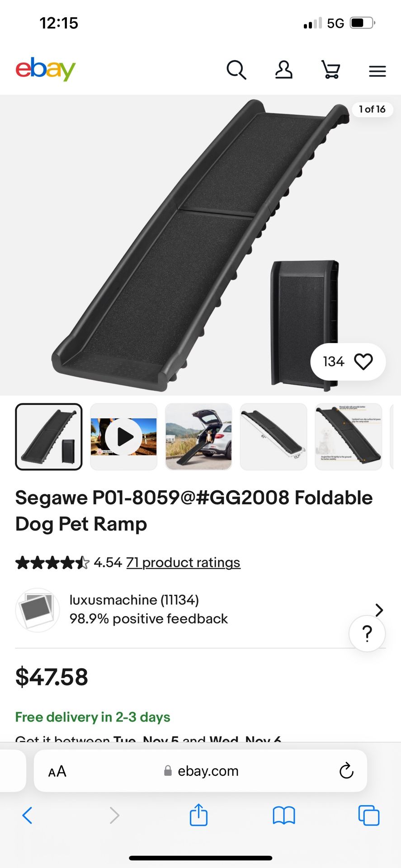Open the 71 product ratings link

point(183,562)
